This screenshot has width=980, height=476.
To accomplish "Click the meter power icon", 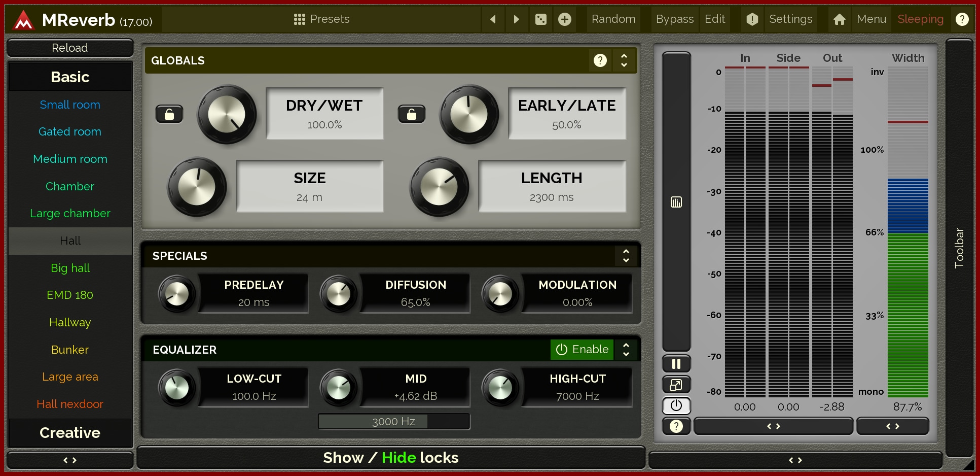I will pos(676,405).
